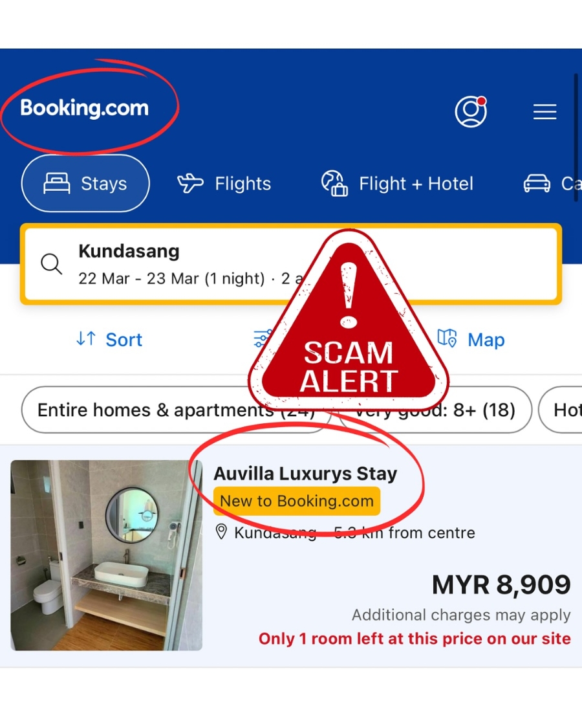This screenshot has height=728, width=582.
Task: Click the Booking.com logo
Action: click(85, 107)
